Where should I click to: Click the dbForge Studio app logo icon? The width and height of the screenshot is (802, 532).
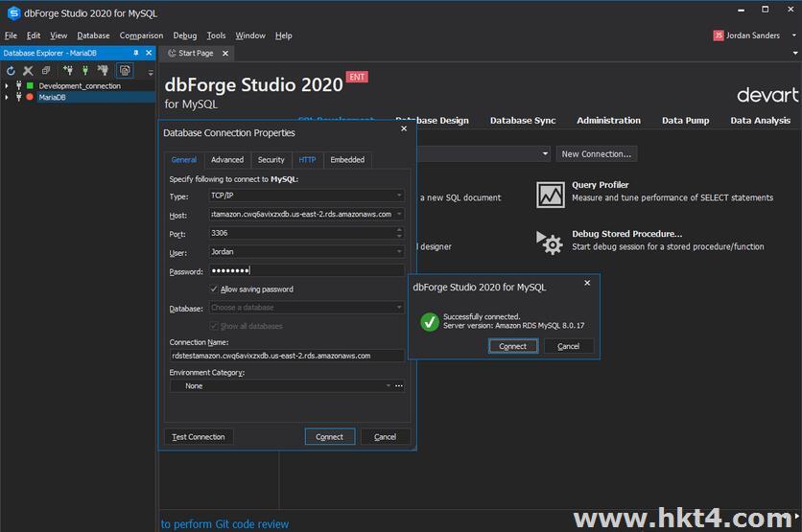click(x=13, y=13)
